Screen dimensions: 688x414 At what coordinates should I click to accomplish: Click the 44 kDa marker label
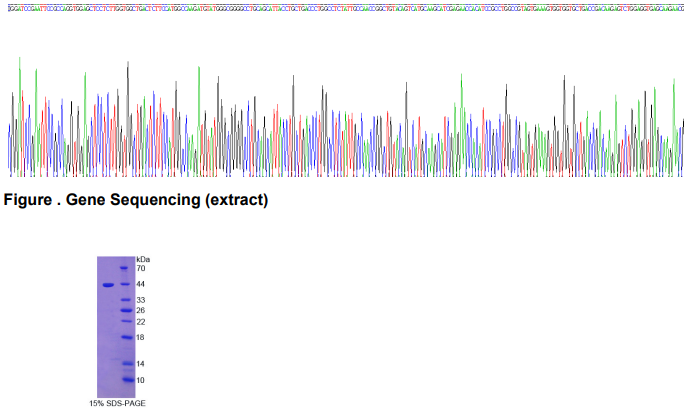click(141, 284)
